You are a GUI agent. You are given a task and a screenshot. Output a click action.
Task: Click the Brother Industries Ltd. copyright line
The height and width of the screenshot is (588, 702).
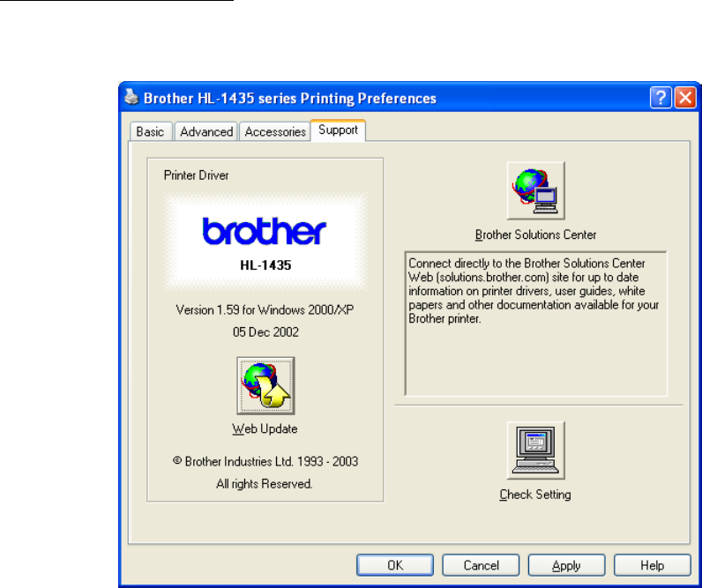pos(265,461)
